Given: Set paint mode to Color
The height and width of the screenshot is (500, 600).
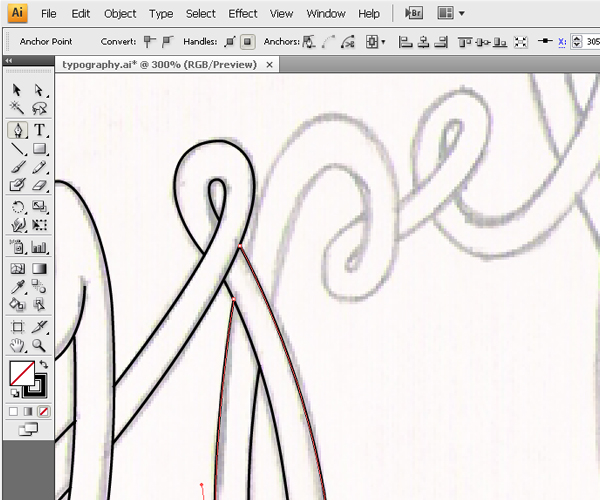Looking at the screenshot, I should pyautogui.click(x=13, y=412).
